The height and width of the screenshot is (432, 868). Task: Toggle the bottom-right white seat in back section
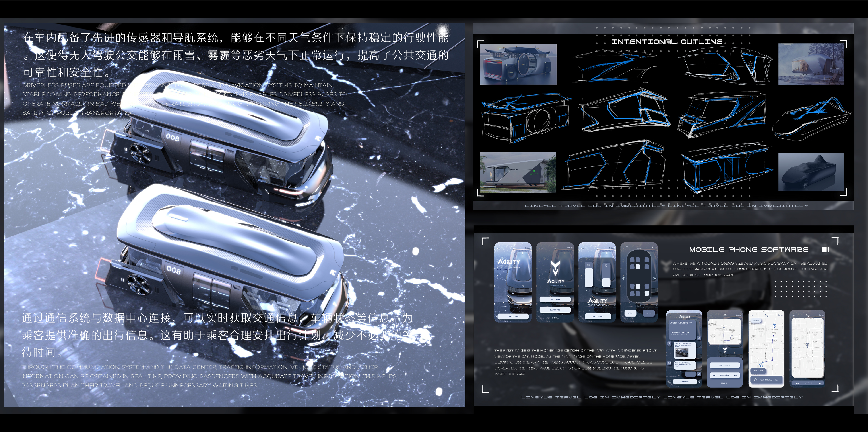tap(647, 293)
